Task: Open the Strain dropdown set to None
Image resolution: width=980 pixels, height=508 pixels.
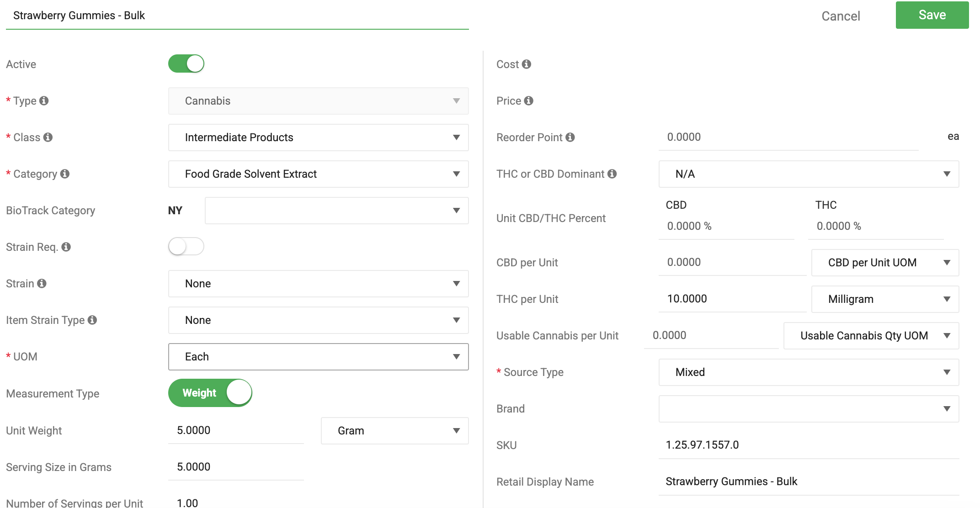Action: pos(319,284)
